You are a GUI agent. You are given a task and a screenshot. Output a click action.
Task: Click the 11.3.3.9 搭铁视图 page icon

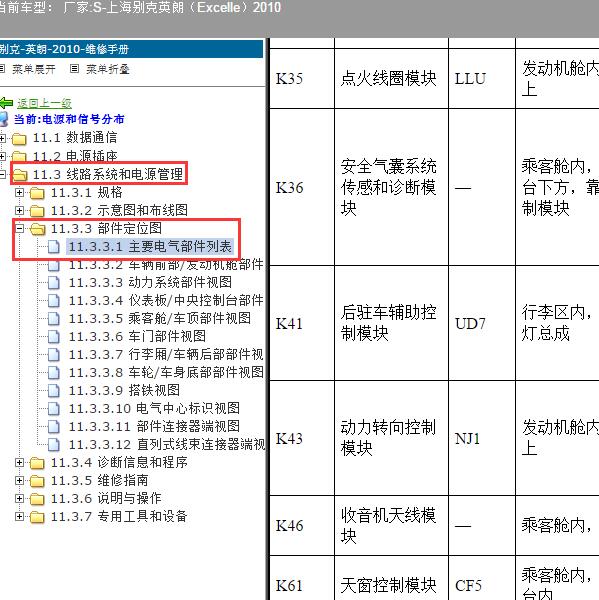point(54,390)
